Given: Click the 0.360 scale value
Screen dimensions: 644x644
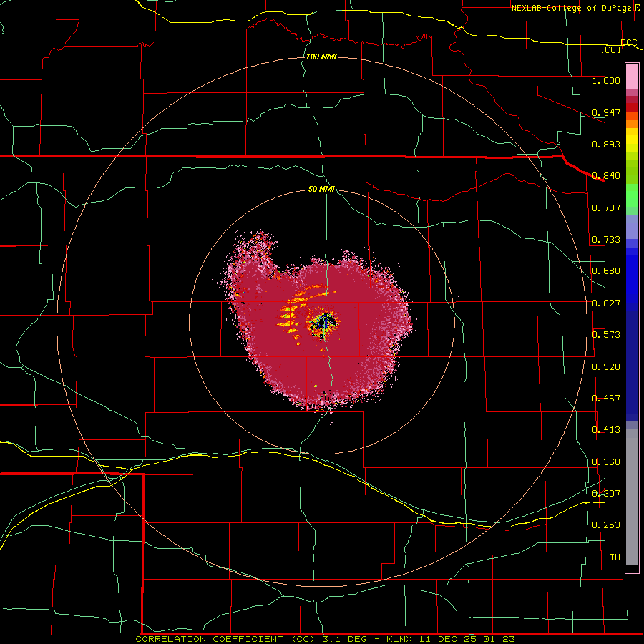Looking at the screenshot, I should tap(606, 462).
